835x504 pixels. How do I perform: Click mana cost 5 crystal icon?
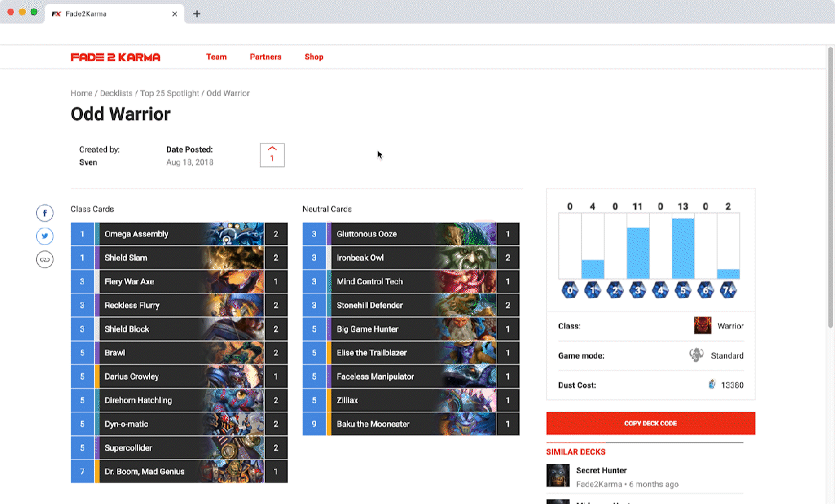tap(683, 290)
